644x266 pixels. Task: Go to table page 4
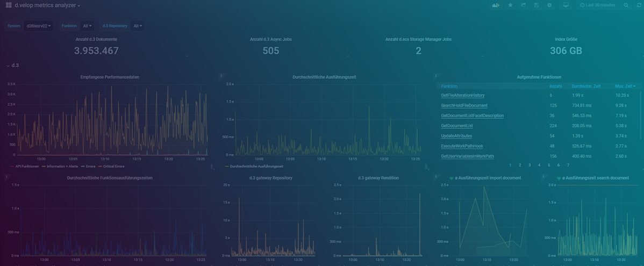tap(539, 165)
